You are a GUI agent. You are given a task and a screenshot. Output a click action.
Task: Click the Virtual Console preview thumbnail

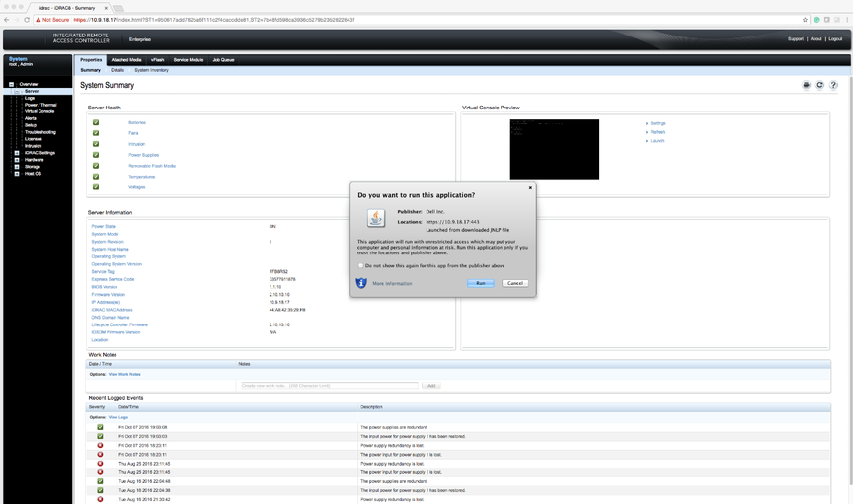tap(554, 149)
